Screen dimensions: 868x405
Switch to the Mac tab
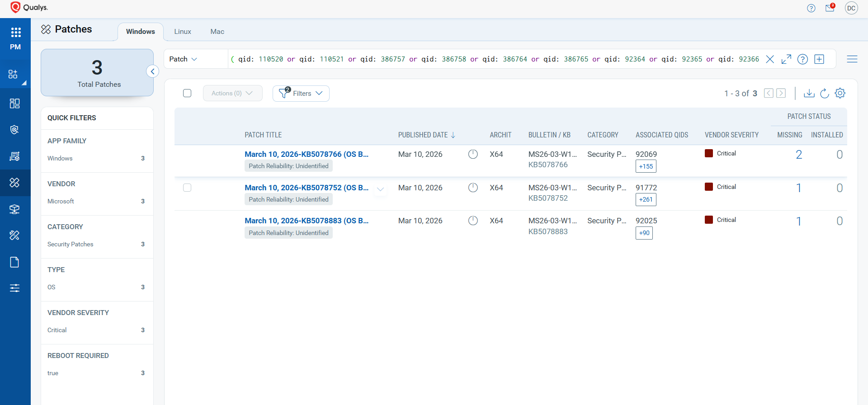pos(217,32)
